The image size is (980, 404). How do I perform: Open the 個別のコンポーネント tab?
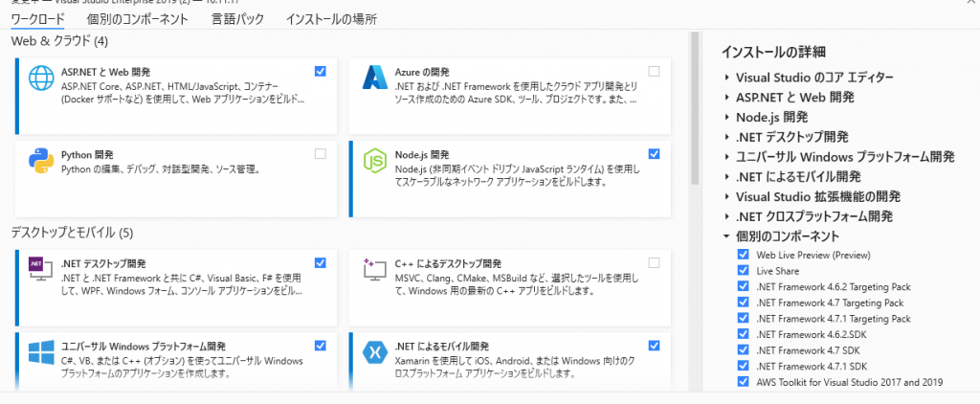click(138, 19)
